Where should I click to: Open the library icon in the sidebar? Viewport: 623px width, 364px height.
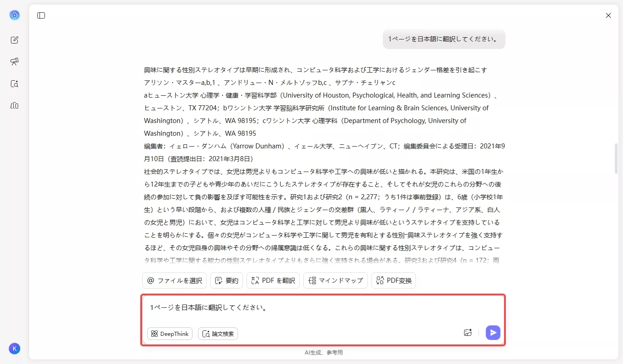click(x=15, y=105)
